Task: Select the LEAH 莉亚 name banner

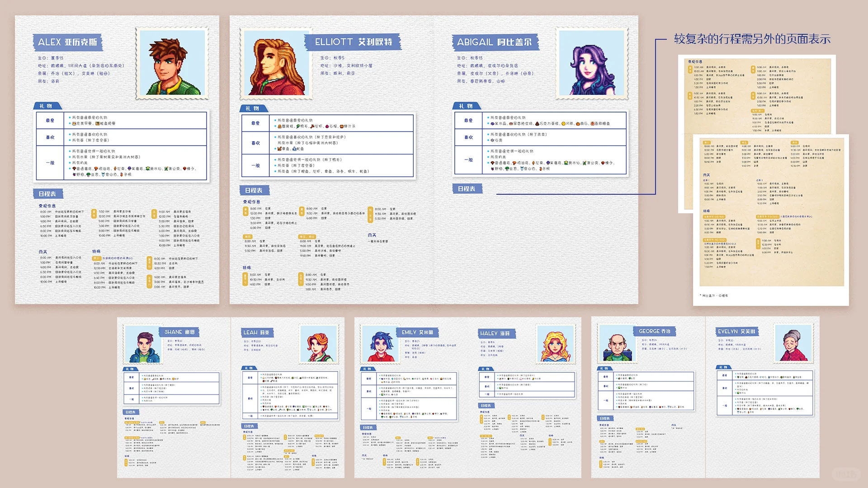Action: [x=256, y=333]
